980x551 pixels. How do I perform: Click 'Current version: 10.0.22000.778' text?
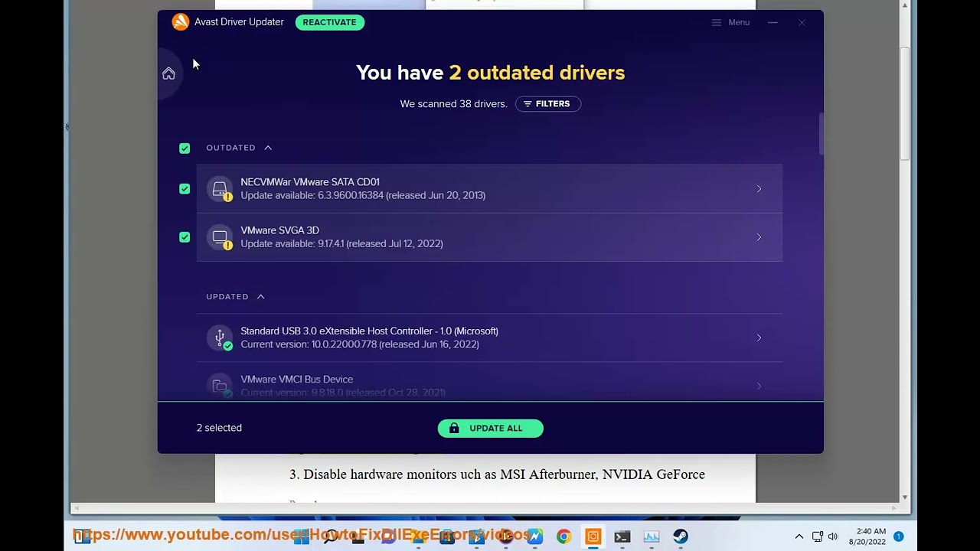pyautogui.click(x=360, y=344)
